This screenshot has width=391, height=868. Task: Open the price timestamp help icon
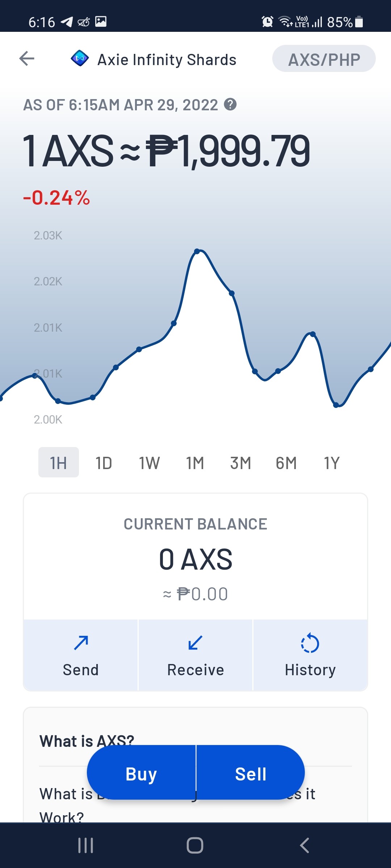pyautogui.click(x=230, y=105)
